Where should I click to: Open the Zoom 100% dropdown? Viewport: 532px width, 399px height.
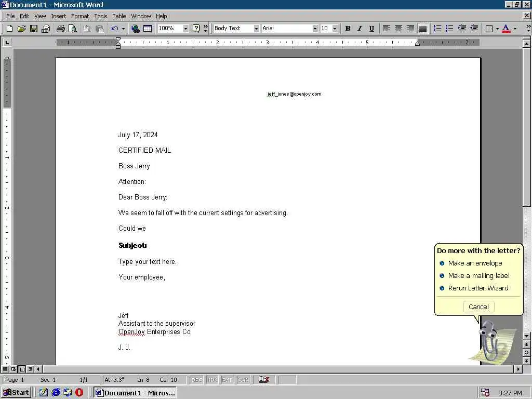coord(185,29)
